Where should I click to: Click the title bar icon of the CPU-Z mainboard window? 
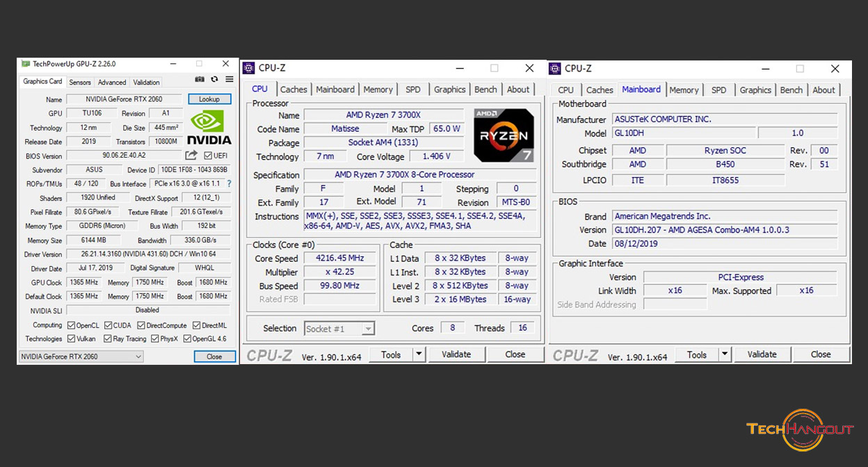554,68
